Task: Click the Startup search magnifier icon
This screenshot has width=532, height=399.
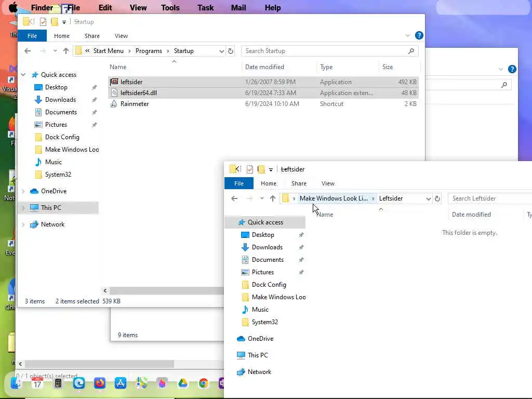Action: point(411,51)
